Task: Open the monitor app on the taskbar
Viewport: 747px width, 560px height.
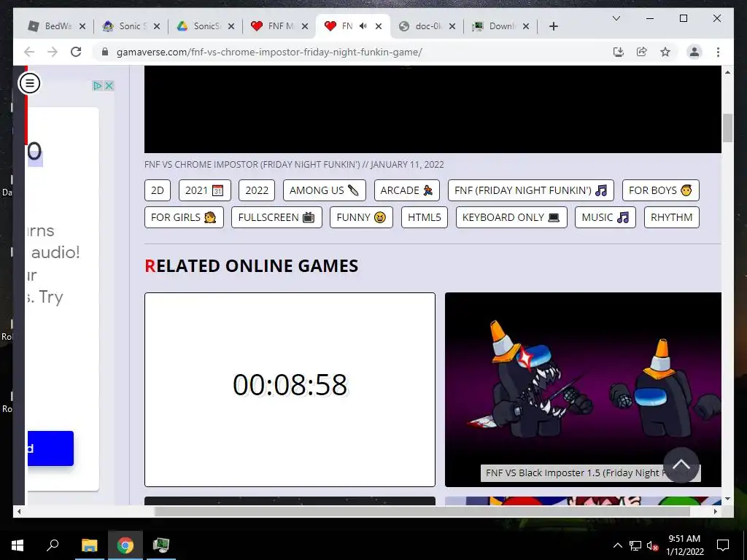Action: [x=161, y=545]
